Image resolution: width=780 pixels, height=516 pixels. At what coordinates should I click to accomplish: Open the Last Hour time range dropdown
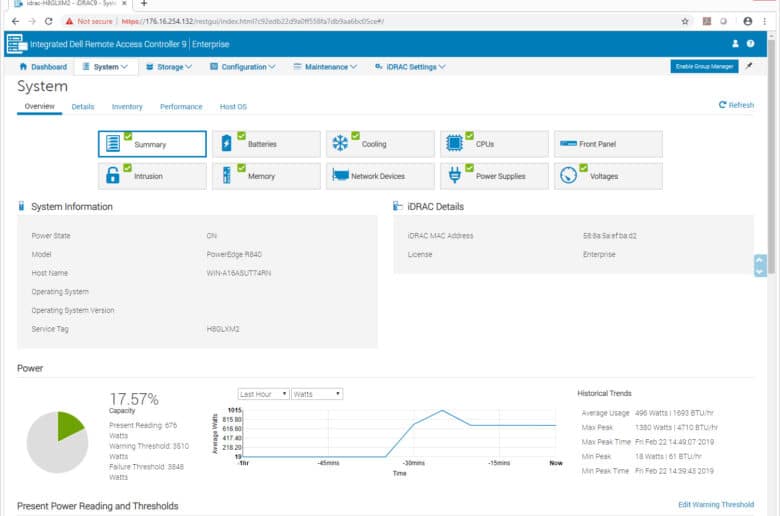click(263, 394)
